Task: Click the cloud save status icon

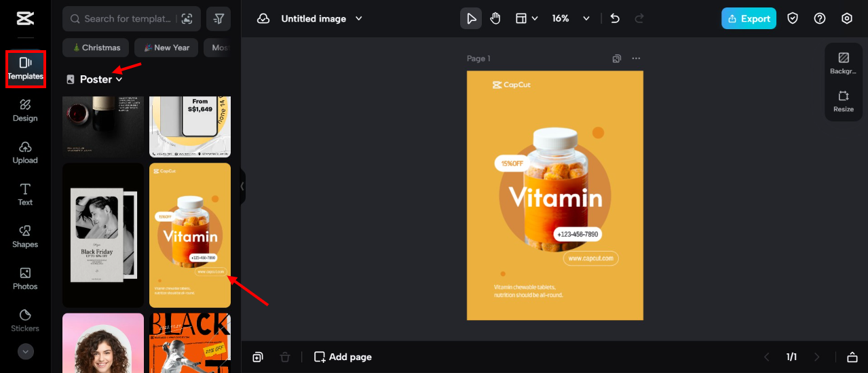Action: coord(263,19)
